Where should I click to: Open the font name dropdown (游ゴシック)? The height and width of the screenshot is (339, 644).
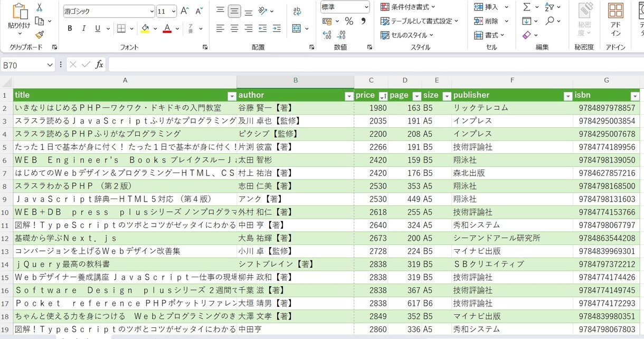(x=152, y=11)
